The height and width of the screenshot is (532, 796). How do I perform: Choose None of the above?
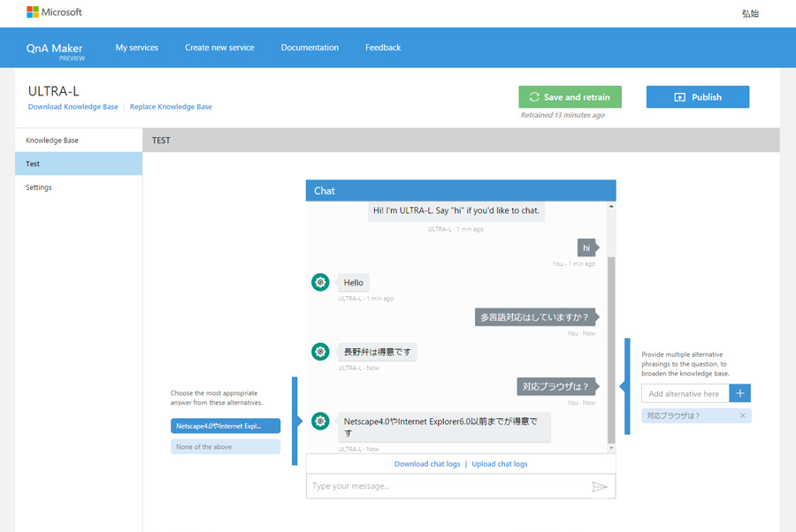(226, 447)
